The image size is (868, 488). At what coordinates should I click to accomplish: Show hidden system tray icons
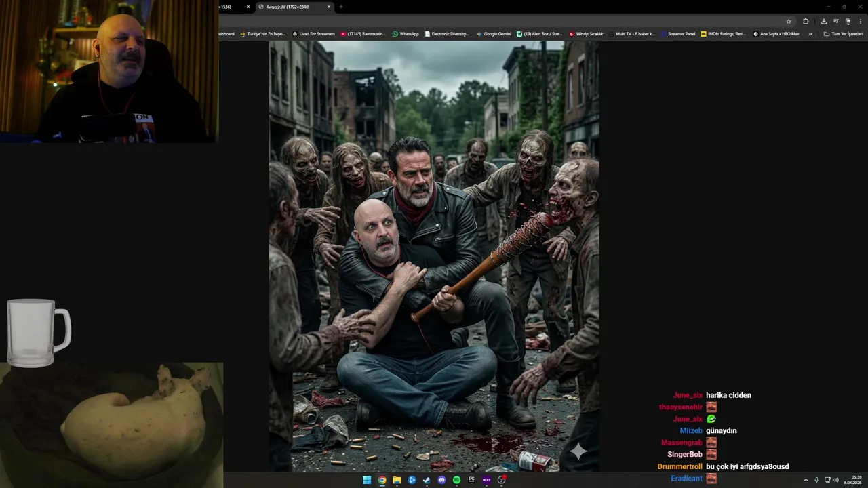(x=806, y=480)
